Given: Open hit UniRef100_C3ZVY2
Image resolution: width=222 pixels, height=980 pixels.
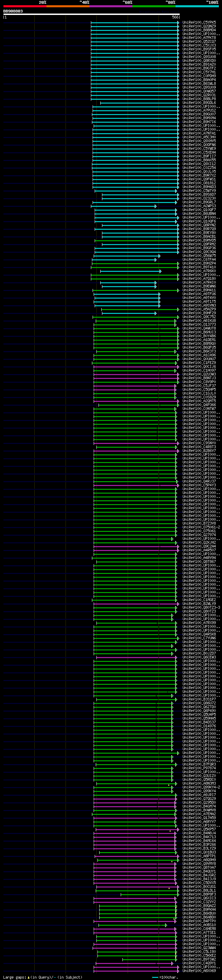Looking at the screenshot, I should click(199, 902).
